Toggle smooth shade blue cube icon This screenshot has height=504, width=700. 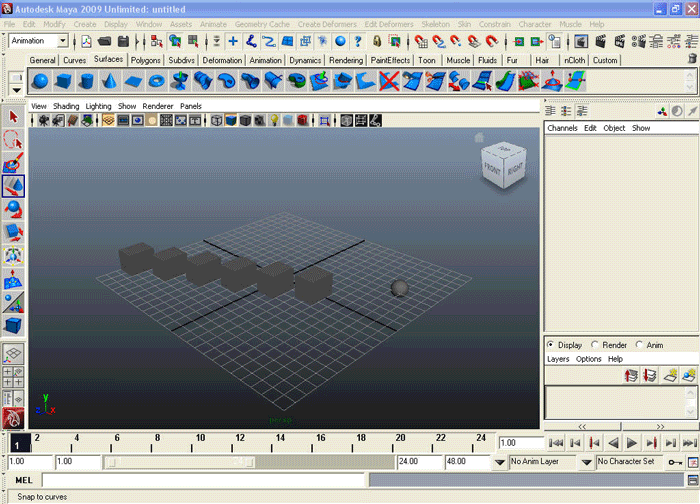[231, 120]
